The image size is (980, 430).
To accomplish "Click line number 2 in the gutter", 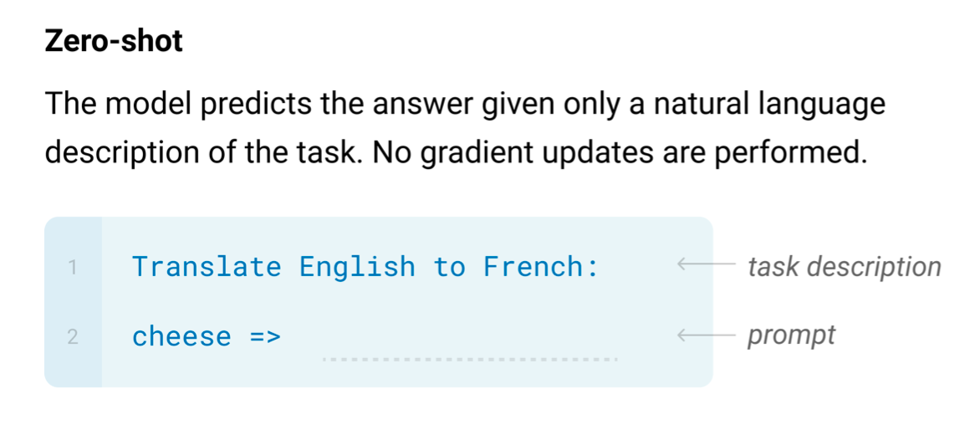I will coord(73,337).
